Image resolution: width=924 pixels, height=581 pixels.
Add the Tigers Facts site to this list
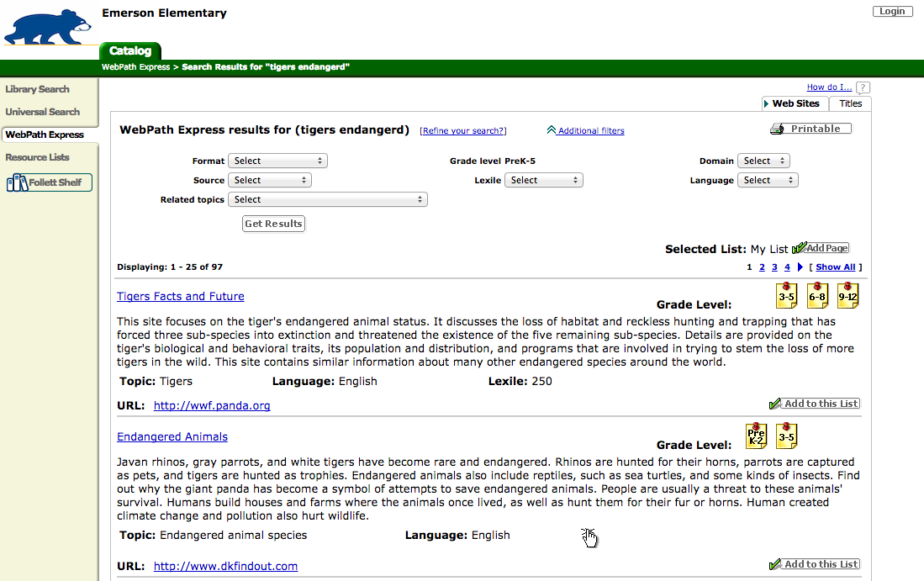click(x=815, y=404)
